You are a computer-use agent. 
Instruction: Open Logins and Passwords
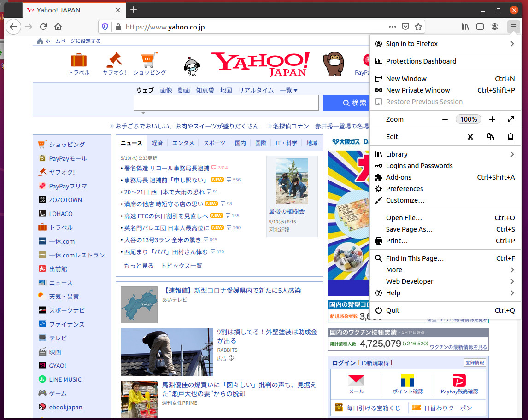[x=445, y=166]
